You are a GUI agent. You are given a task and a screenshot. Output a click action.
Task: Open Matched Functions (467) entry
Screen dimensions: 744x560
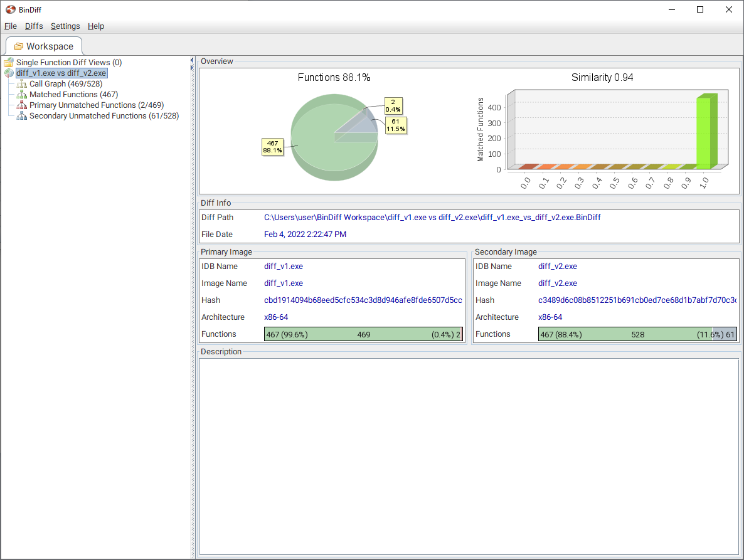click(x=73, y=94)
